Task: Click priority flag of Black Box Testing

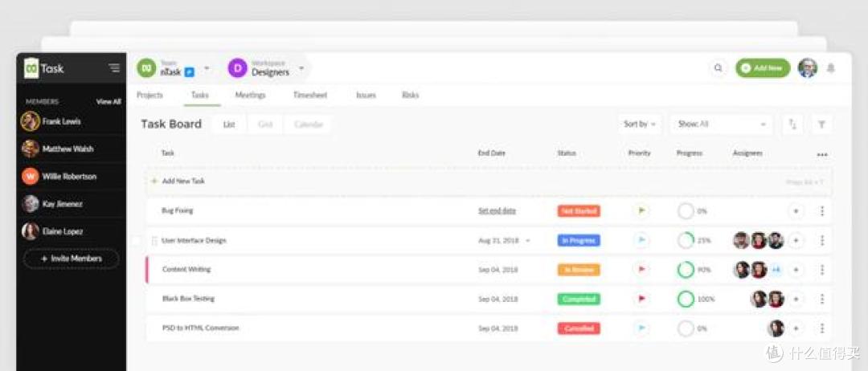Action: click(641, 299)
